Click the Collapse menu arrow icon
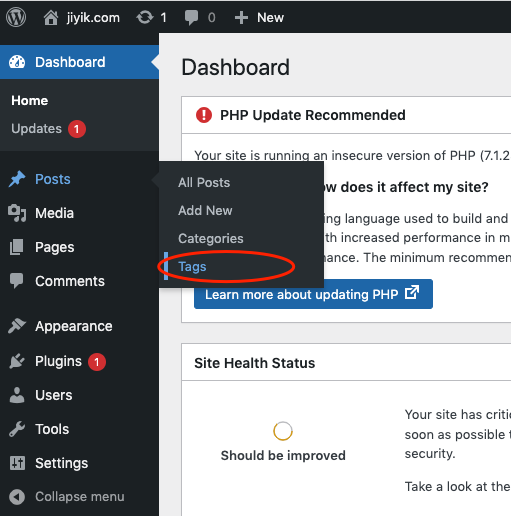The height and width of the screenshot is (516, 511). [x=17, y=497]
